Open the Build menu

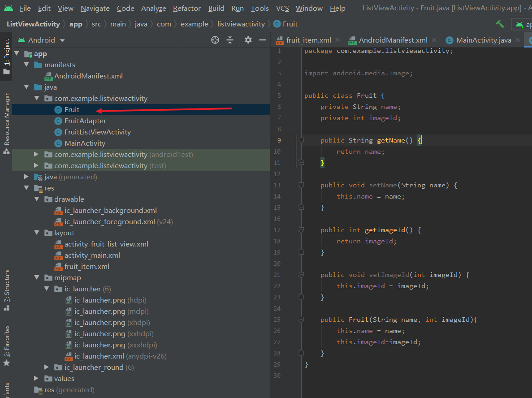click(216, 8)
